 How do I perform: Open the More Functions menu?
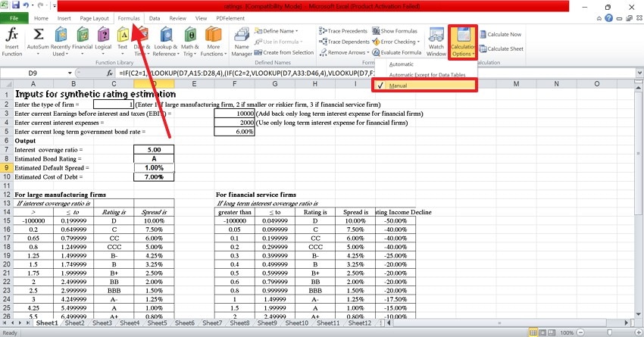click(x=213, y=42)
